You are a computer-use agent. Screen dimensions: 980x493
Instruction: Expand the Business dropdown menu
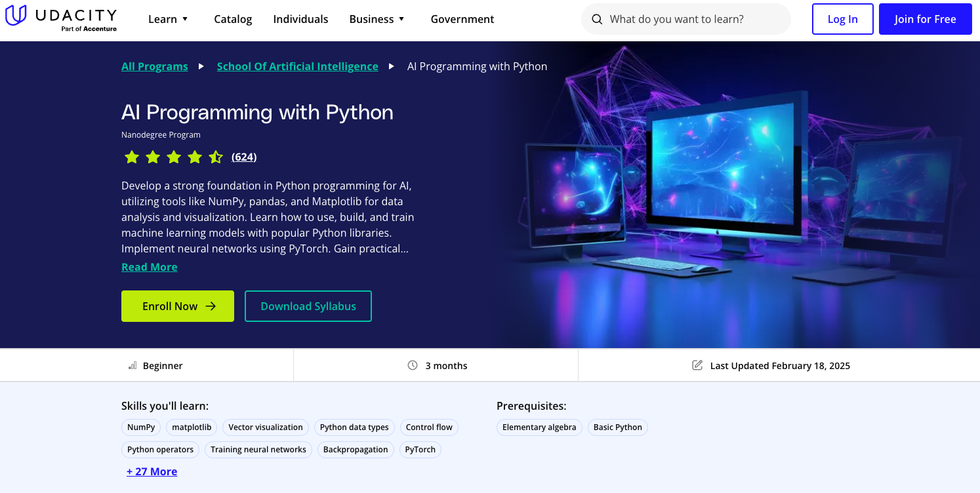pos(377,19)
